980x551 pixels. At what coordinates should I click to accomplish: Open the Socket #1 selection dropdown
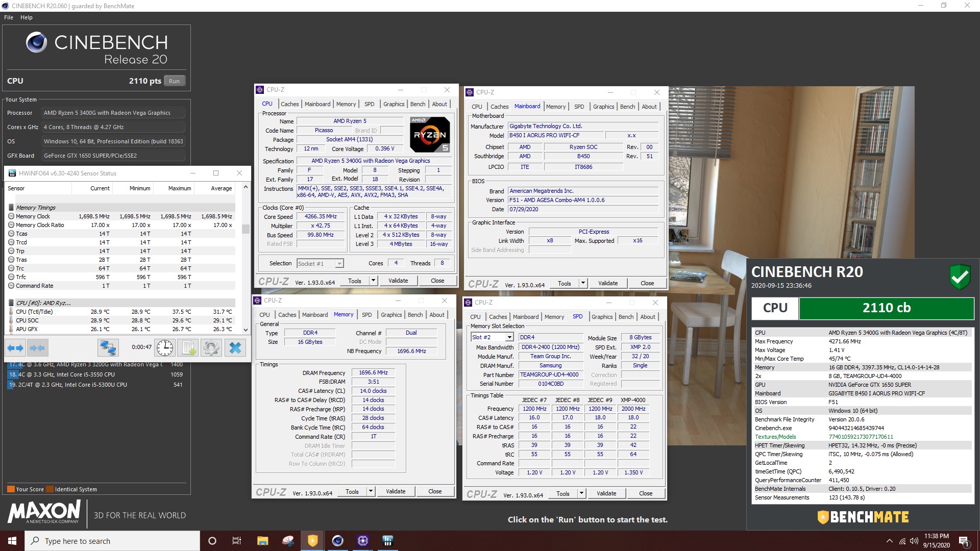coord(339,263)
